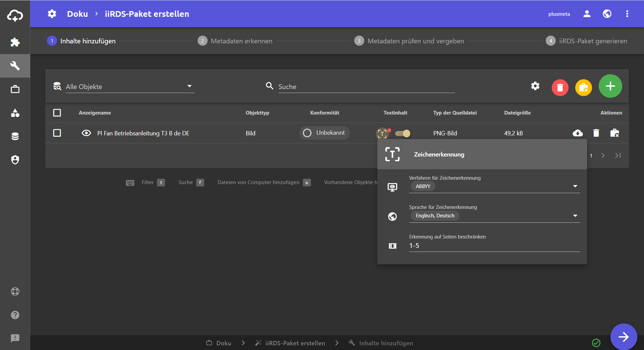The width and height of the screenshot is (644, 350).
Task: Go to step 4 iiRDS-Paket generieren
Action: pyautogui.click(x=587, y=41)
